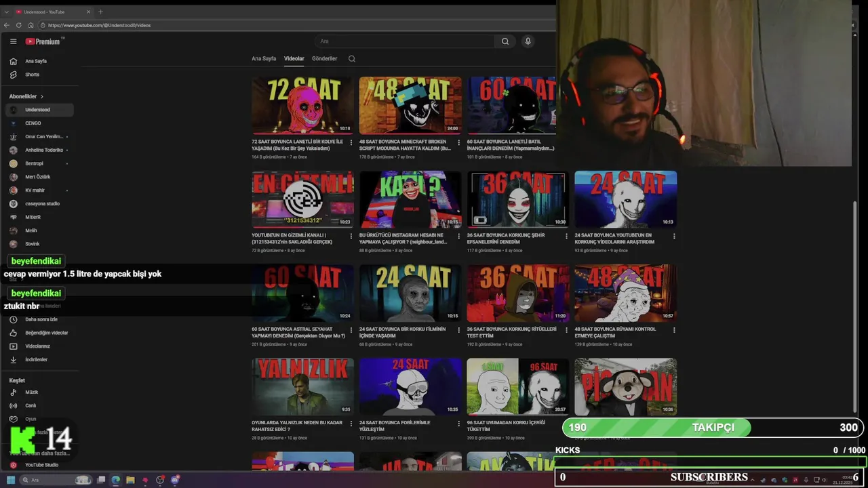Screen dimensions: 868x488
Task: Open options menu for 48 SAAT Minecraft video
Action: [x=459, y=142]
